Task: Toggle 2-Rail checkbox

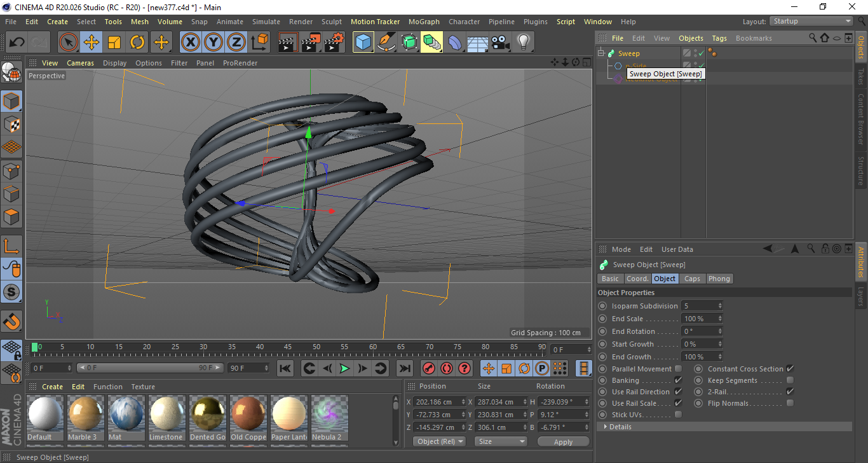Action: coord(790,392)
